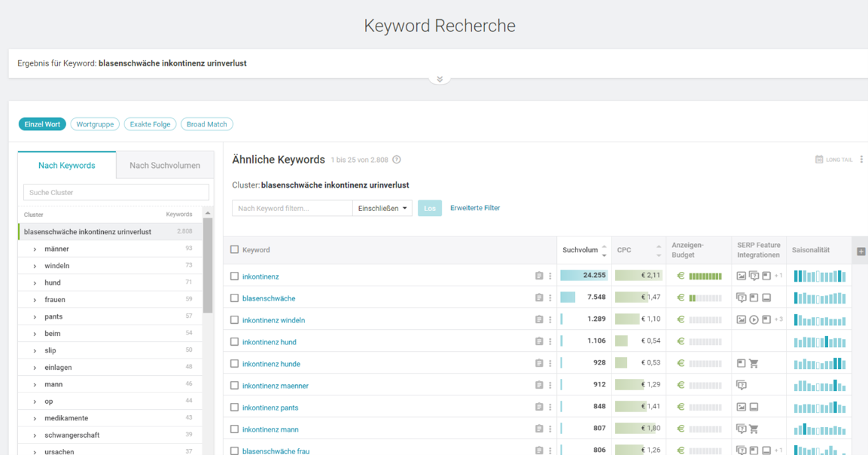
Task: Tick the checkbox for inkontinenz maenner
Action: coord(234,385)
